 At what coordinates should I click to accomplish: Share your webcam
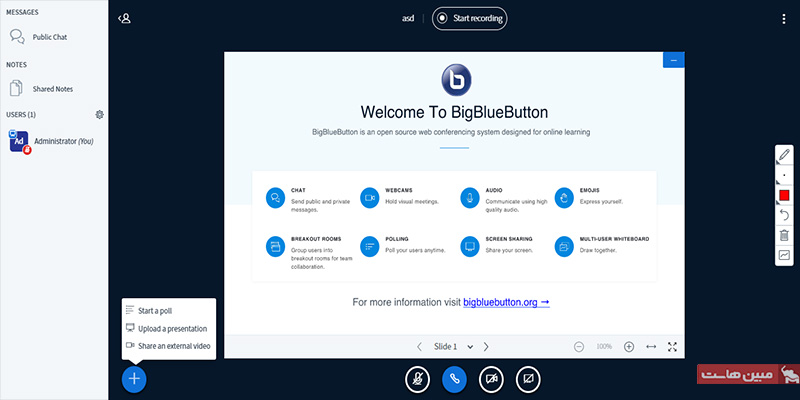(491, 380)
